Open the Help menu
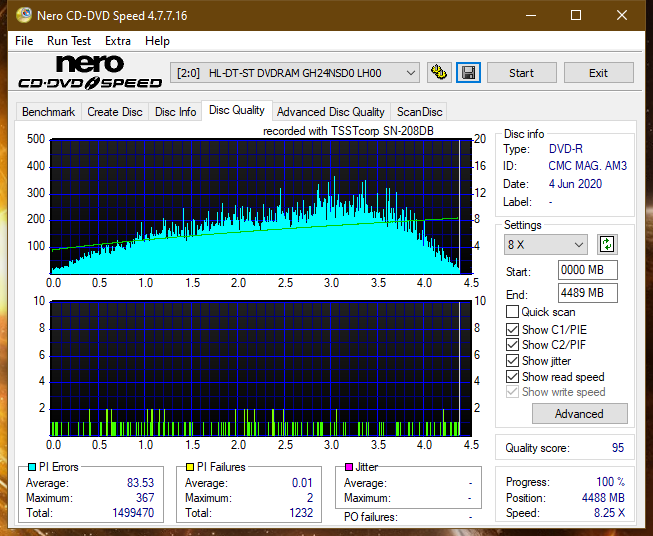Screen dimensions: 653x536 157,41
